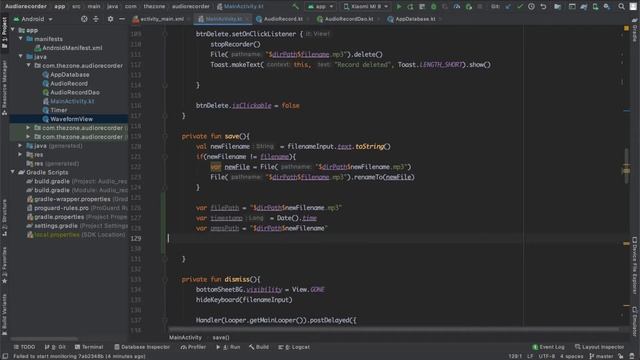Image resolution: width=640 pixels, height=360 pixels.
Task: Click the UTF-8 encoding status entry
Action: [546, 356]
